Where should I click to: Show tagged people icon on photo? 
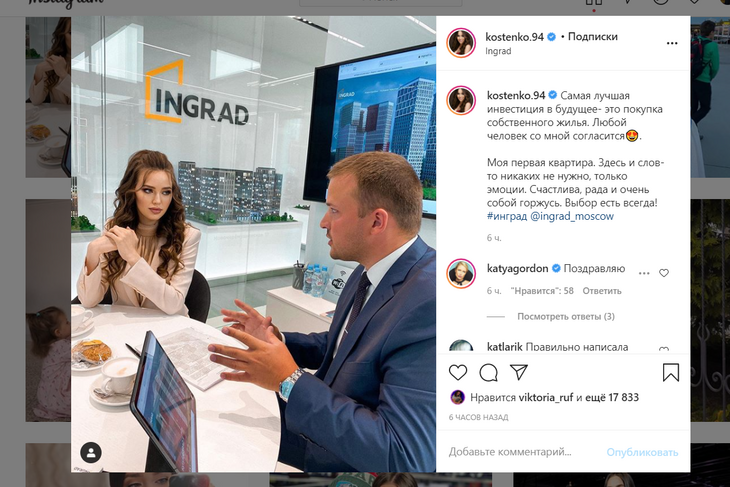tap(91, 453)
